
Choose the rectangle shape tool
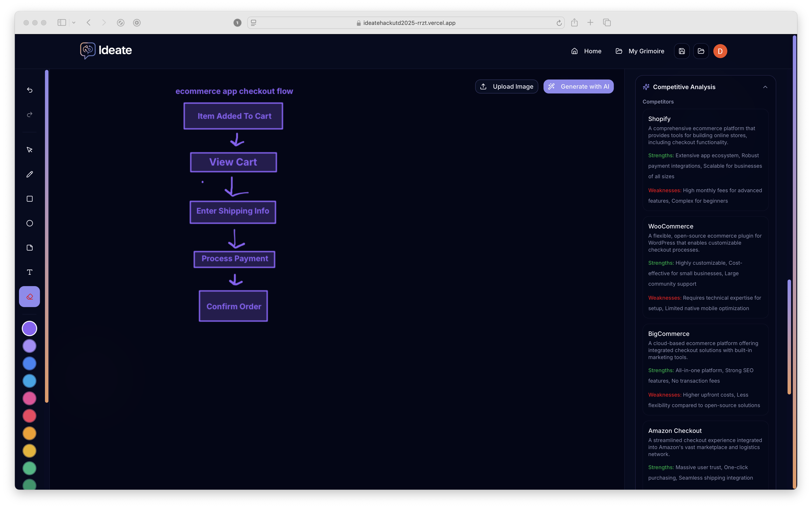[x=29, y=199]
